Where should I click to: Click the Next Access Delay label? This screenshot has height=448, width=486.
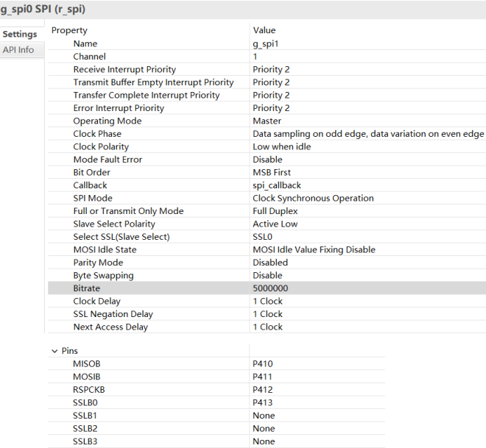110,327
